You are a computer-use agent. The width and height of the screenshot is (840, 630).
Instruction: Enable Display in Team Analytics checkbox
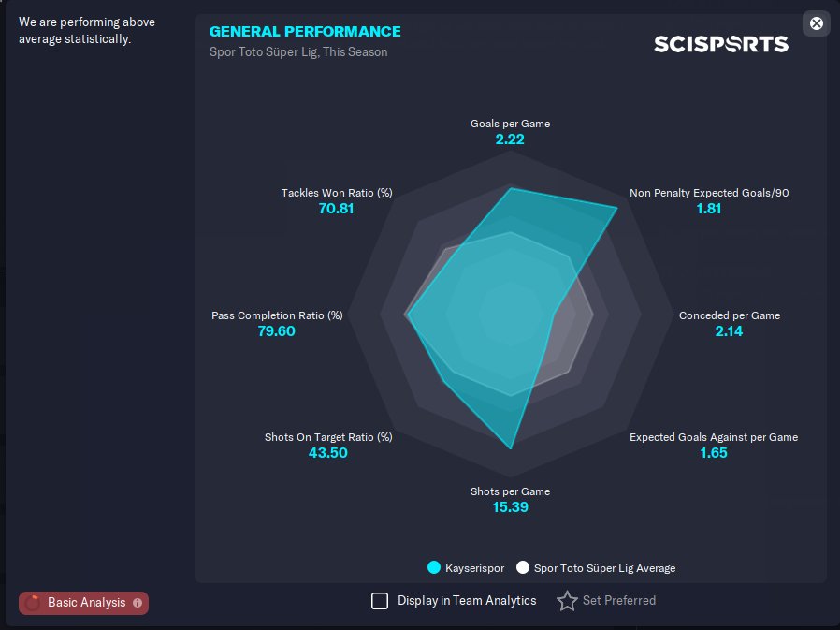coord(380,600)
